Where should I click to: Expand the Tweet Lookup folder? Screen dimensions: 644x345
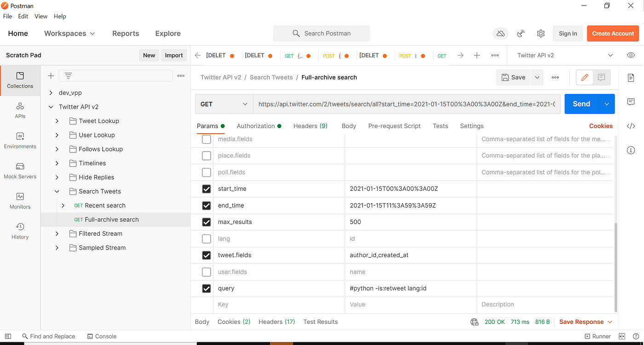57,121
